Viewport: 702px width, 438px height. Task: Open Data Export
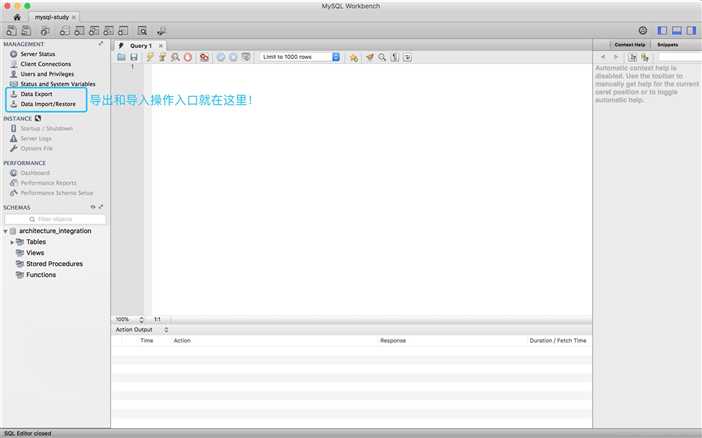pos(36,94)
